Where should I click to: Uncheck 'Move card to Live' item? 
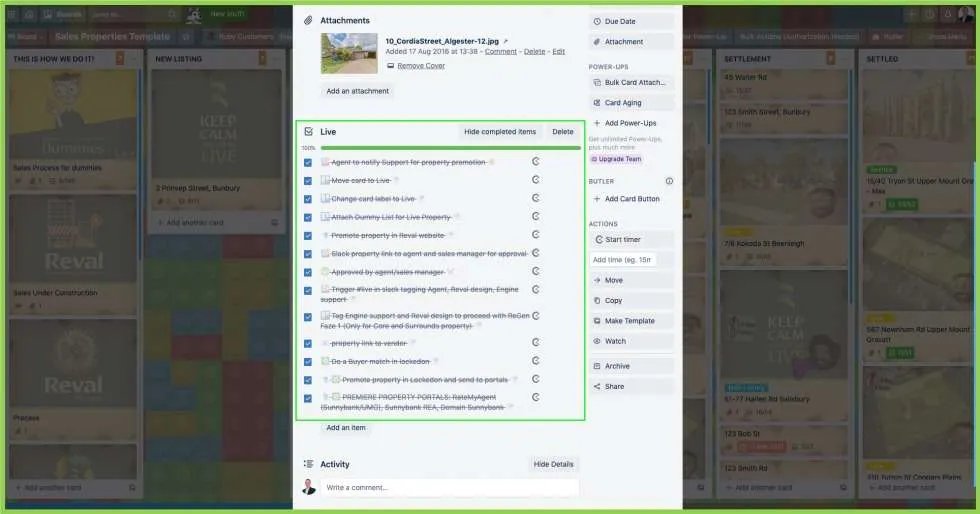tap(308, 181)
